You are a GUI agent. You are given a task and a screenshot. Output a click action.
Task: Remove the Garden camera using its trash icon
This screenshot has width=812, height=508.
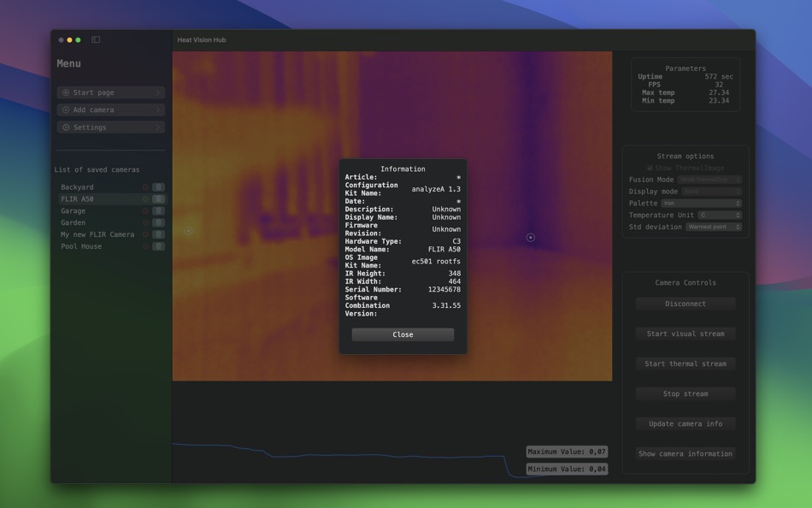[158, 223]
